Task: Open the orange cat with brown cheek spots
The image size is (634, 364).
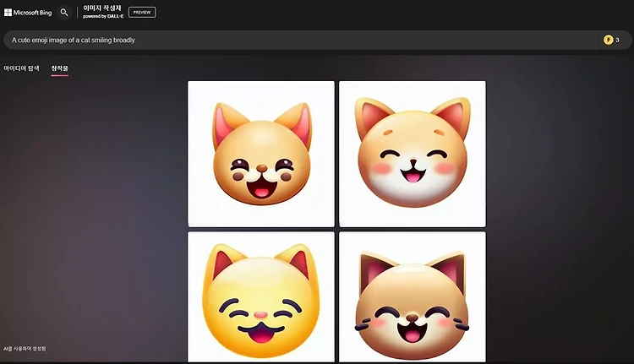Action: (x=261, y=154)
